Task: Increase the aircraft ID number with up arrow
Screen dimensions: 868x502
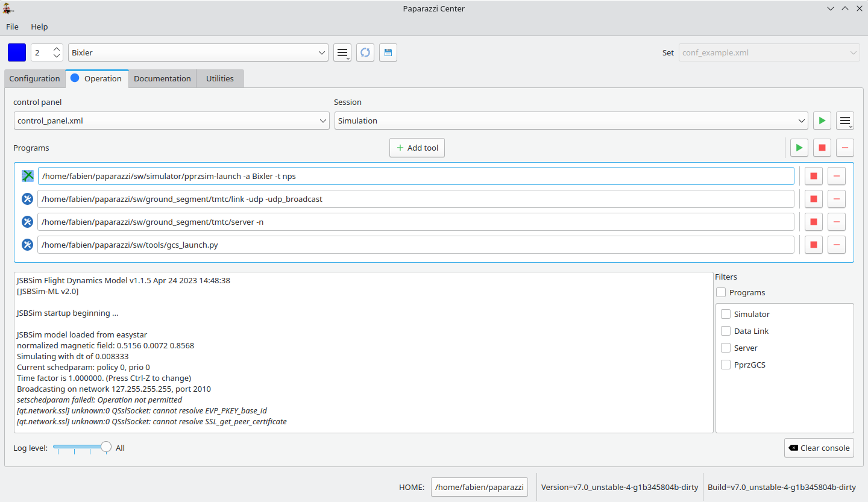Action: coord(57,49)
